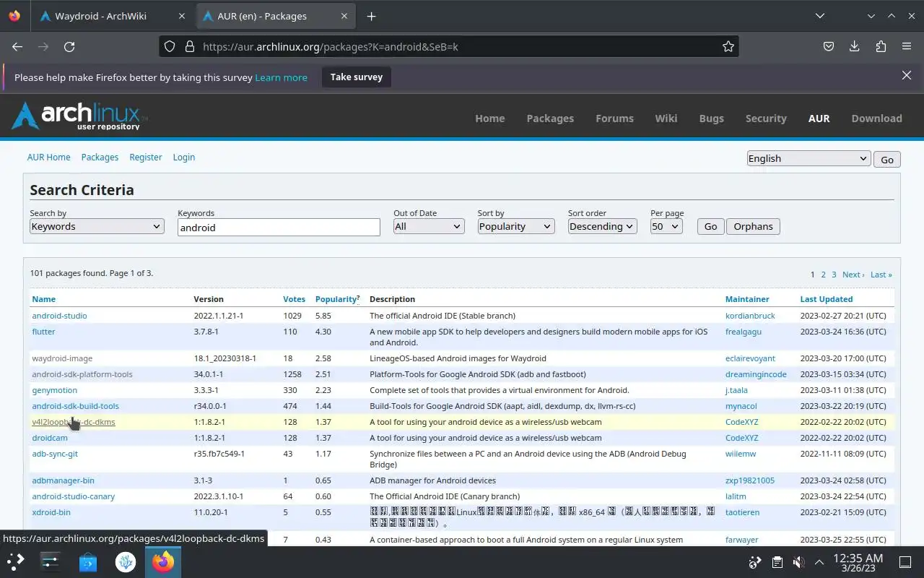Open the Sort order dropdown
The height and width of the screenshot is (578, 924).
602,226
